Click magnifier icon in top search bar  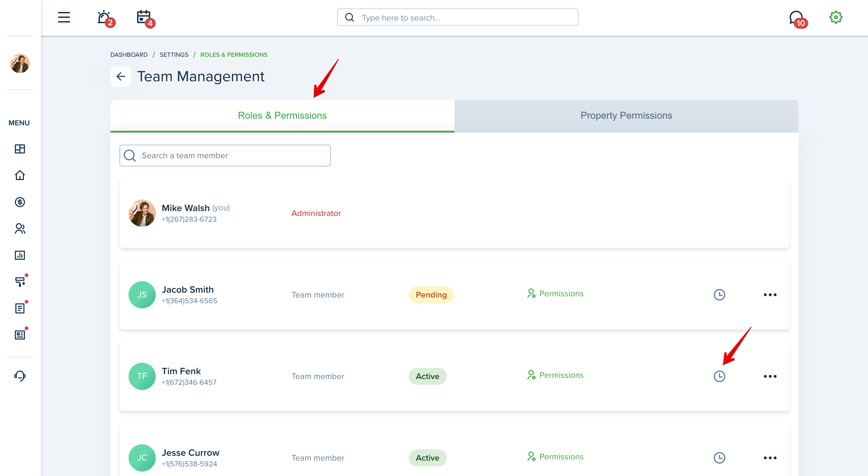click(349, 17)
